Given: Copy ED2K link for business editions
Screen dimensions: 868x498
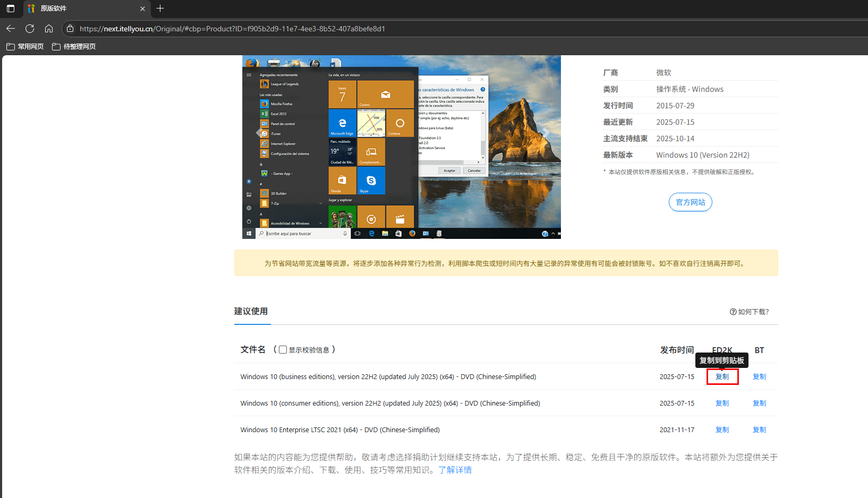Looking at the screenshot, I should (722, 377).
